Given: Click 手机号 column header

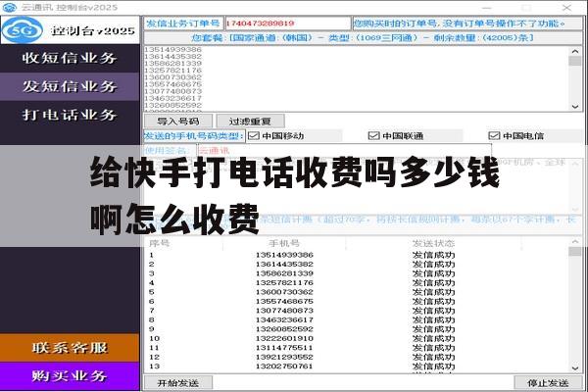Looking at the screenshot, I should pyautogui.click(x=284, y=243).
